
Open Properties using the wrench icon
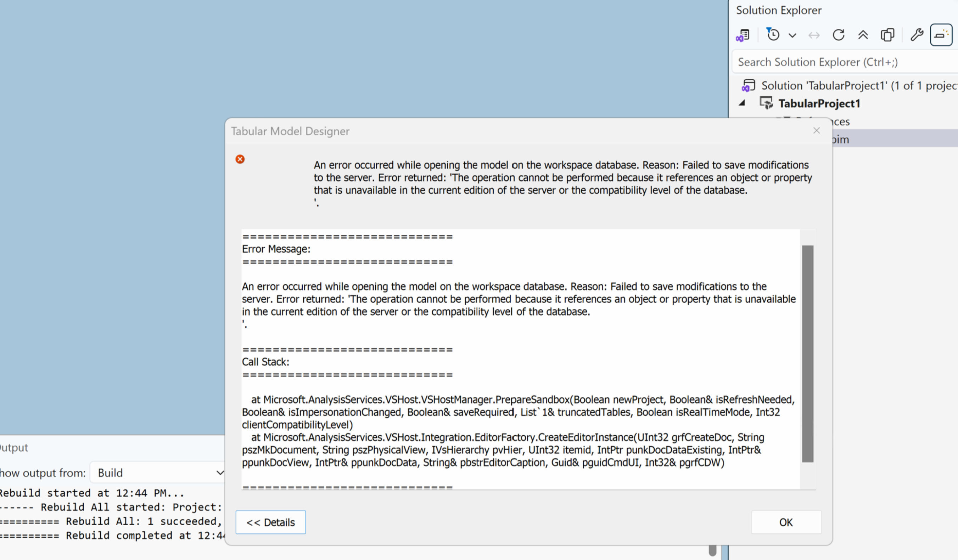[917, 35]
